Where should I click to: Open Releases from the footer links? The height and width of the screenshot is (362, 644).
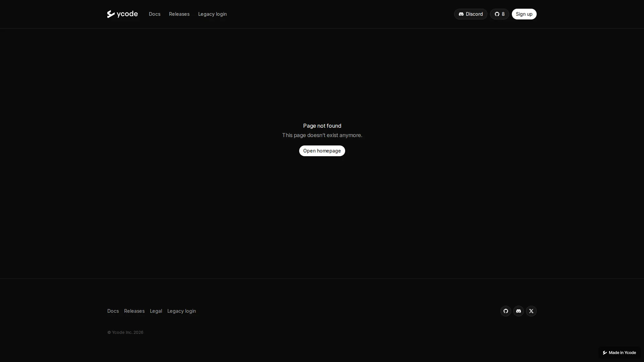tap(134, 311)
